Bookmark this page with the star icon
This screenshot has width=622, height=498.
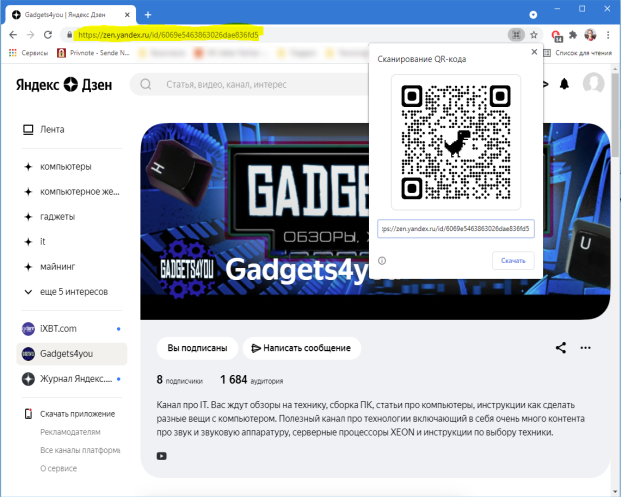(x=534, y=35)
